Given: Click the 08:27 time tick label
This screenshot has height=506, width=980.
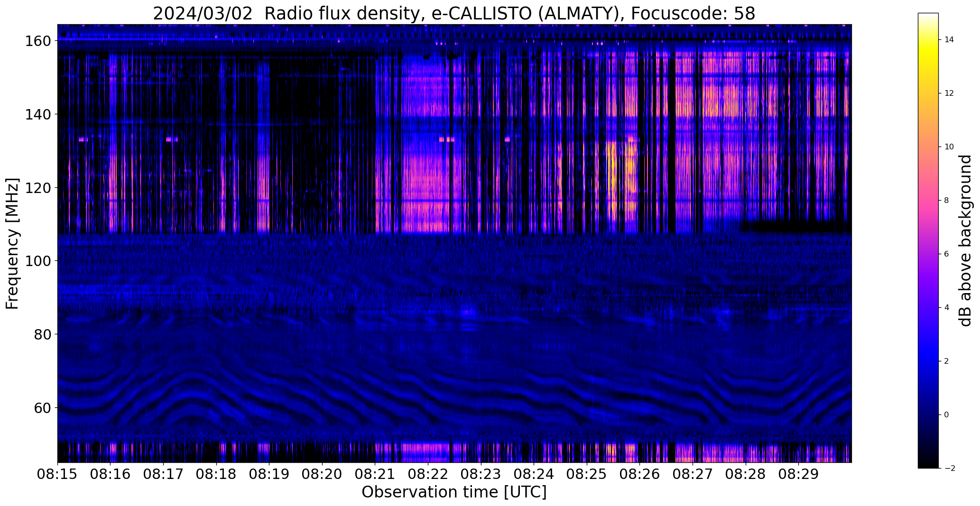Looking at the screenshot, I should 693,474.
